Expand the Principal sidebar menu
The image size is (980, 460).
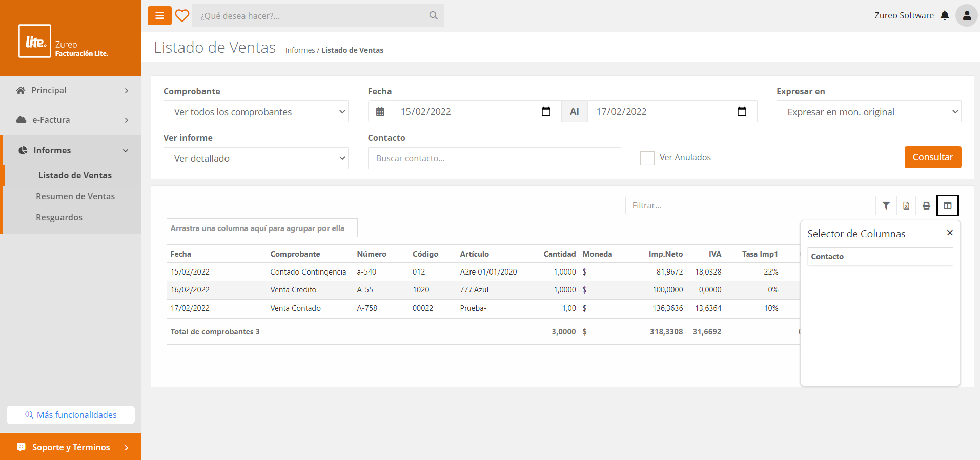[71, 90]
